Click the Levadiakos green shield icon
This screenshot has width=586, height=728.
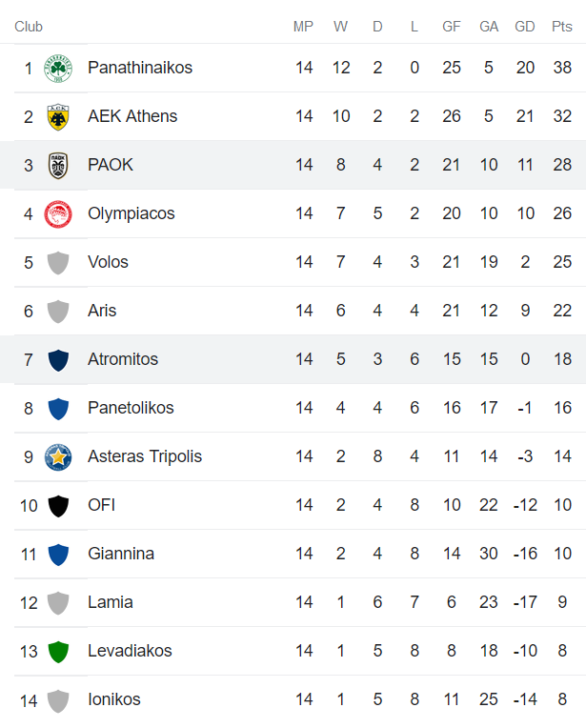pyautogui.click(x=58, y=651)
